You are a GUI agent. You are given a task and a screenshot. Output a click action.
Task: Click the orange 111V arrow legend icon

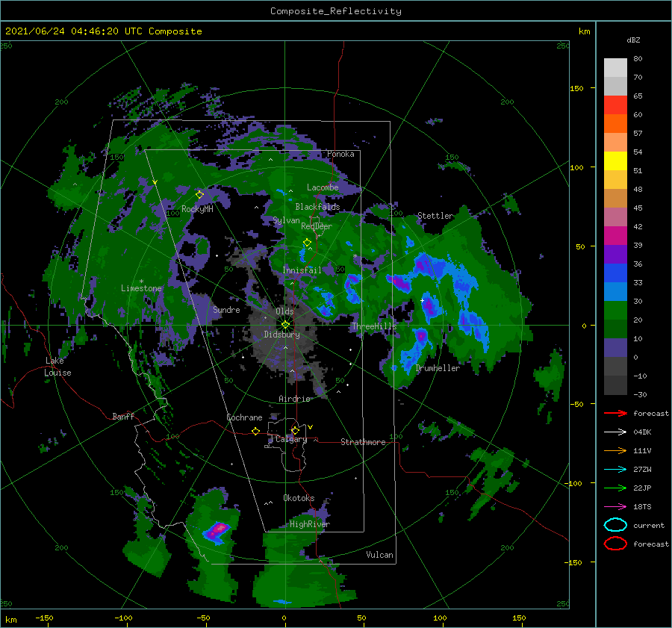(615, 450)
